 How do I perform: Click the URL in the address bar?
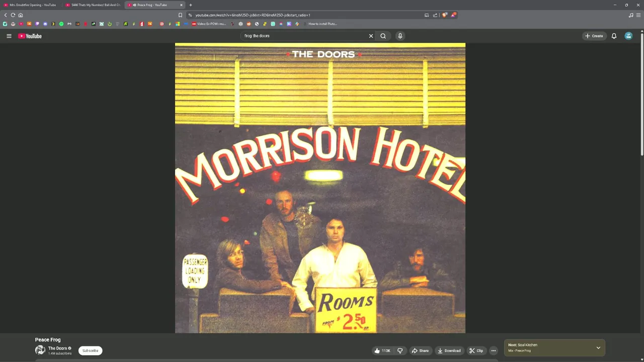point(253,15)
